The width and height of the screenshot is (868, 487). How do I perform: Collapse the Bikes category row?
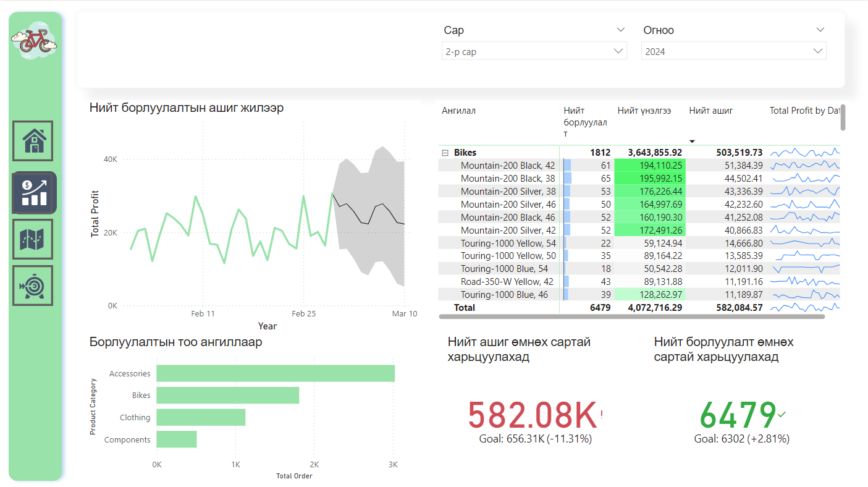tap(445, 153)
